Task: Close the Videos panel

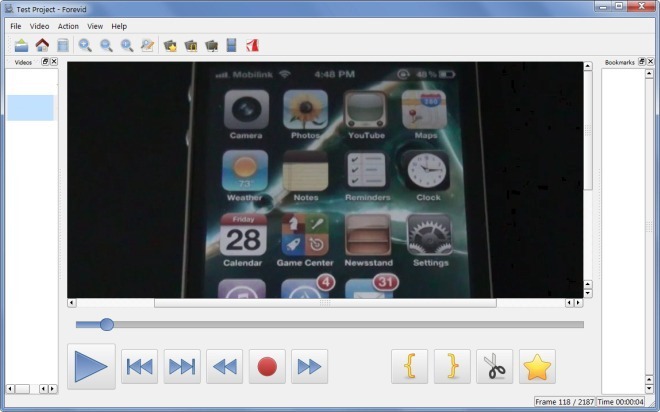Action: [54, 61]
